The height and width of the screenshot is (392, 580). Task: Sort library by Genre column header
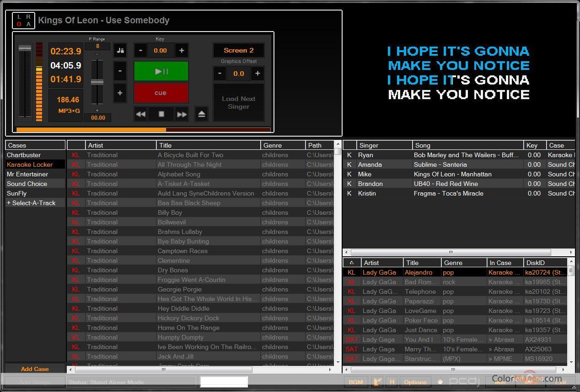[x=283, y=145]
